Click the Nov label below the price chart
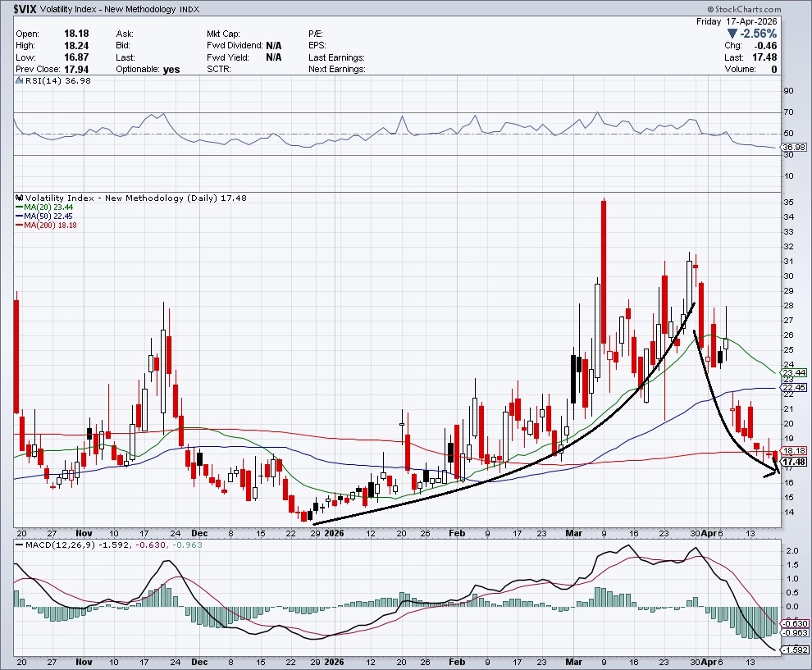The height and width of the screenshot is (670, 812). [x=84, y=531]
